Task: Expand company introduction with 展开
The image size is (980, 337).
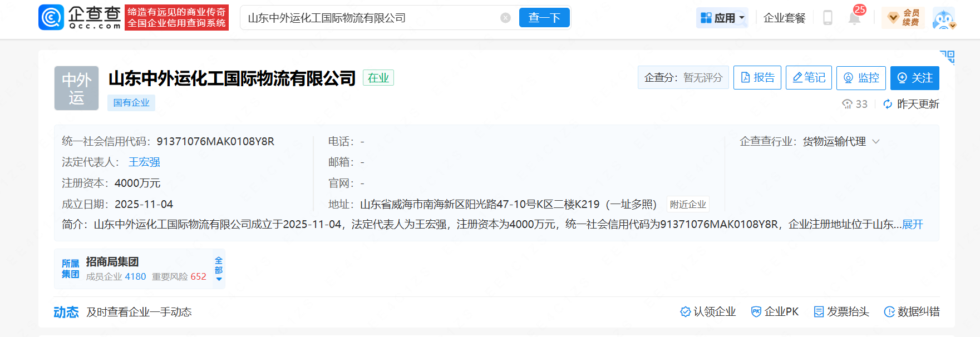Action: tap(912, 224)
